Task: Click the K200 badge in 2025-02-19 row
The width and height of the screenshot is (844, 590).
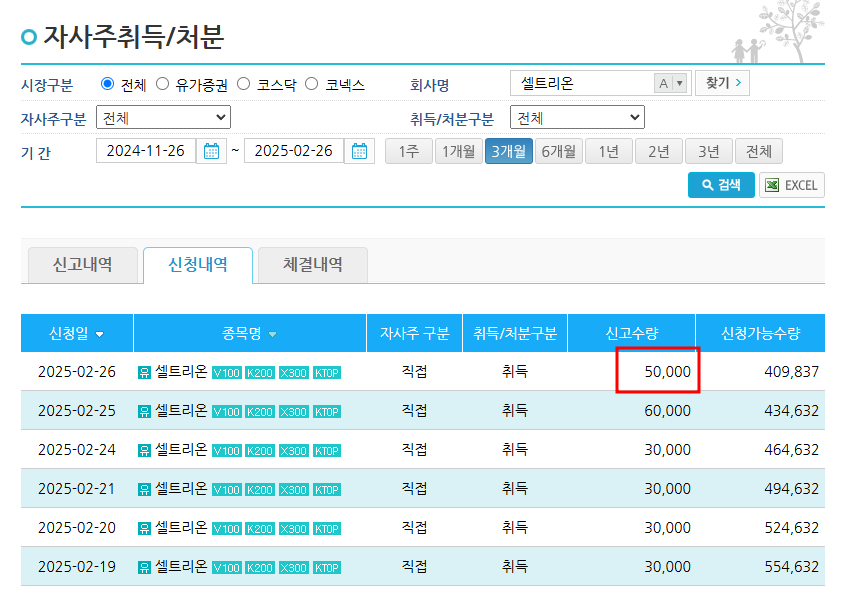Action: point(260,568)
